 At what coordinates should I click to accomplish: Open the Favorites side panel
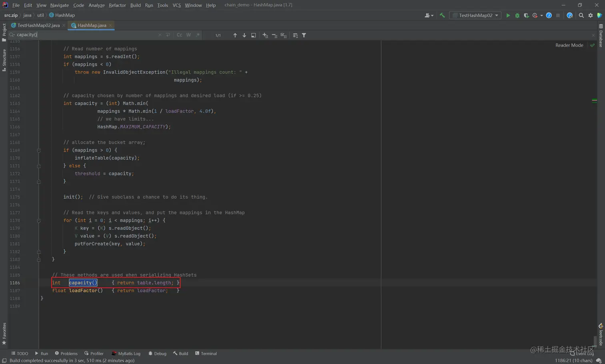pos(4,334)
